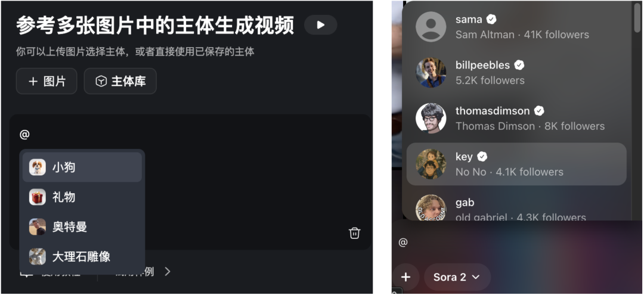Viewport: 644px width, 295px height.
Task: Click the @ prompt input field above Sora 2
Action: tap(518, 243)
